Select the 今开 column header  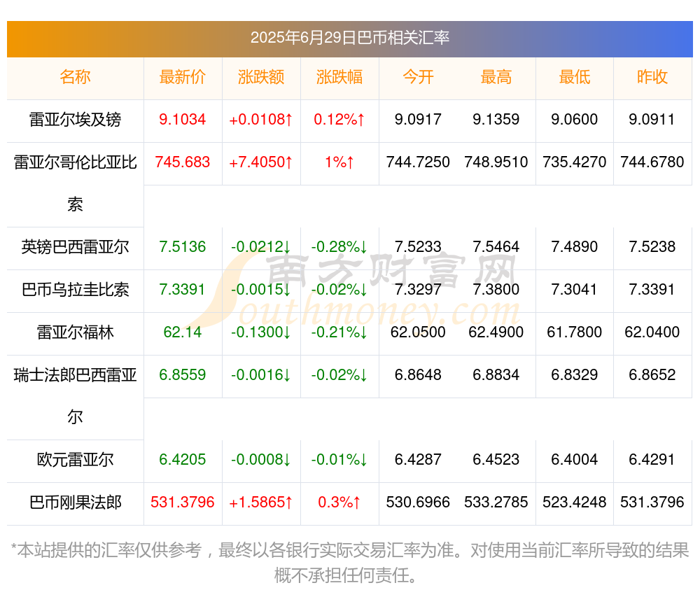418,77
